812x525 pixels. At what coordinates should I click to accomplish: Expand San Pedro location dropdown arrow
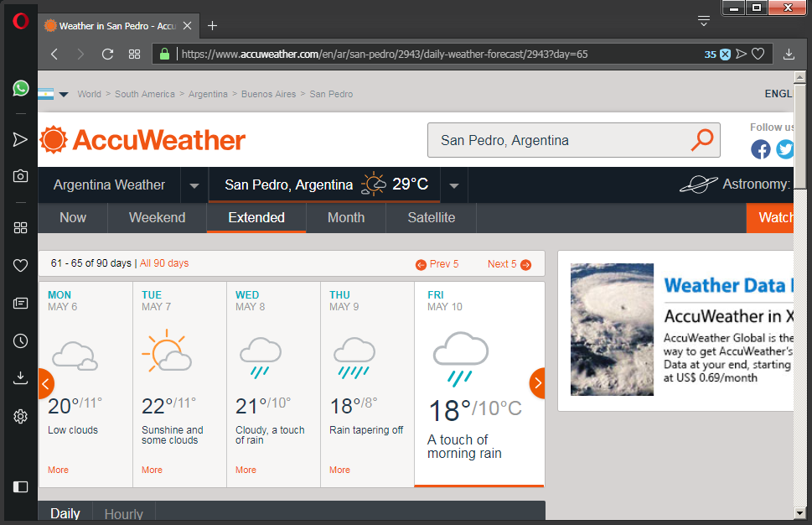click(453, 185)
